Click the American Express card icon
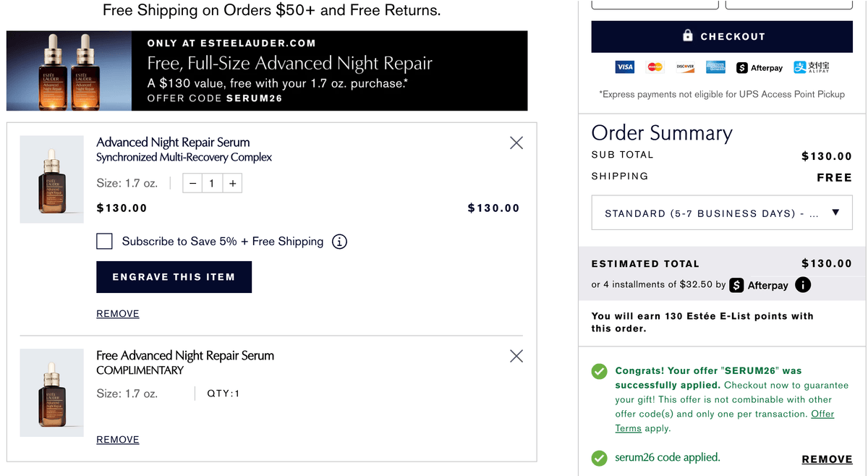 [716, 67]
